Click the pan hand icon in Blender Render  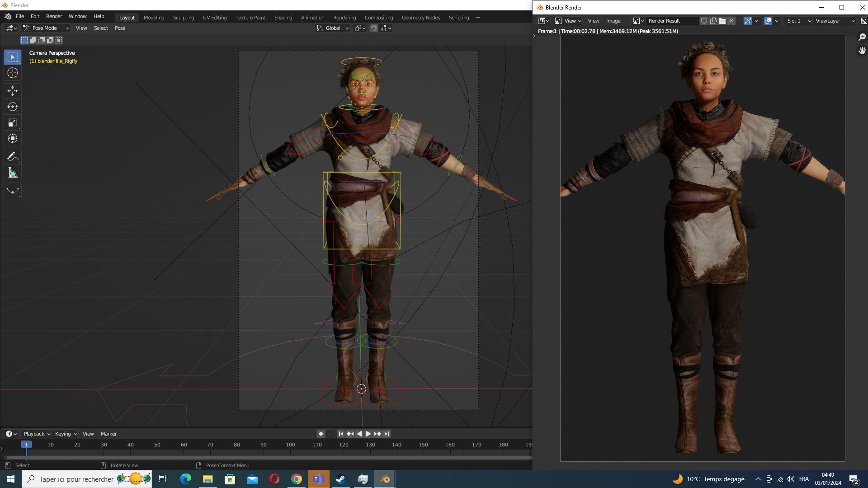pos(862,50)
